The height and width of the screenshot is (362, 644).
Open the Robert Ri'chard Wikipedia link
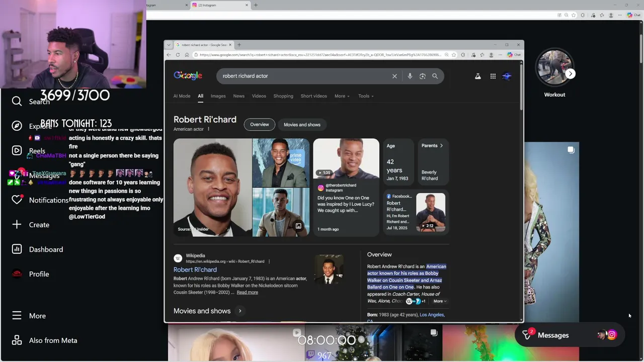(195, 269)
